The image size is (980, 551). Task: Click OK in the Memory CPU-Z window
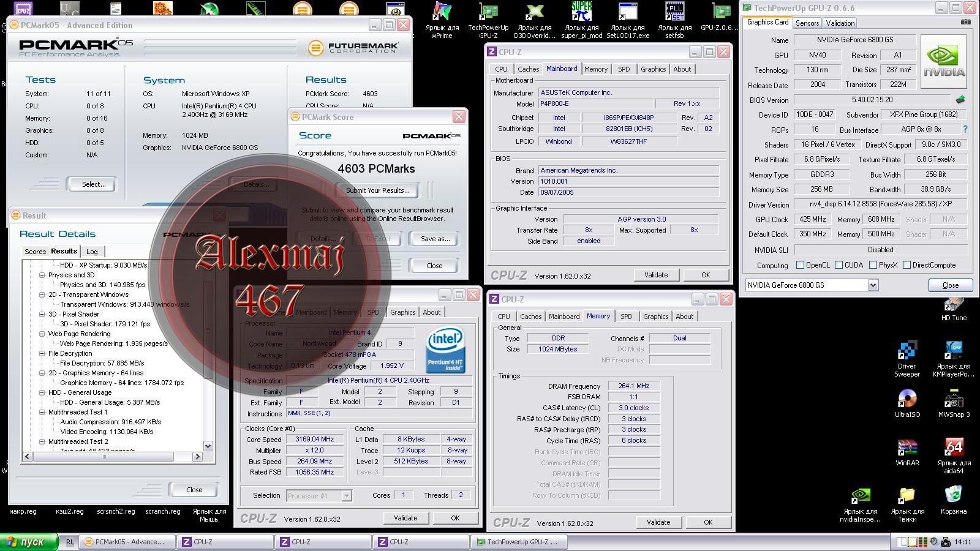(708, 522)
